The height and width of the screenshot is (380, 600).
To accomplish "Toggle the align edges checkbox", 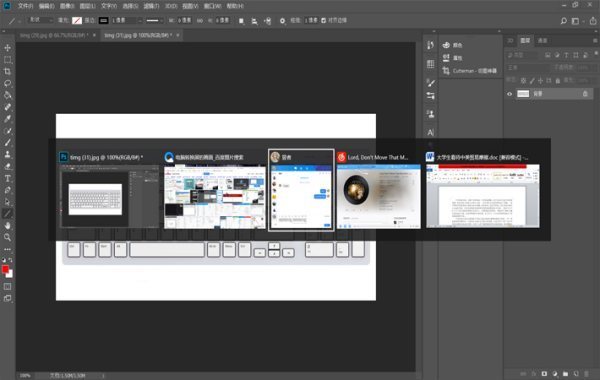I will point(324,20).
